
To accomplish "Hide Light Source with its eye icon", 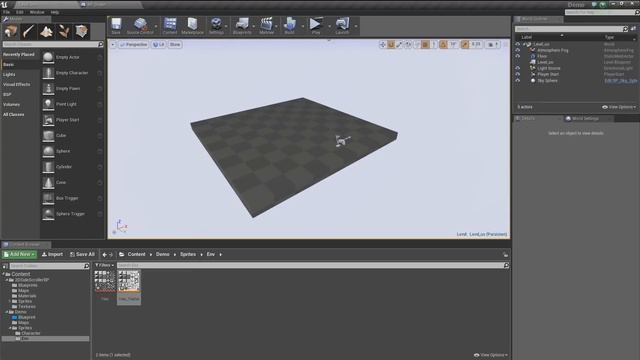I will coord(518,68).
